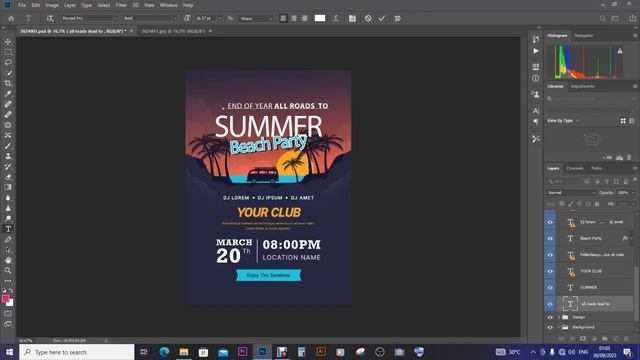Screen dimensions: 640x360
Task: Open the Filter menu
Action: (x=121, y=5)
